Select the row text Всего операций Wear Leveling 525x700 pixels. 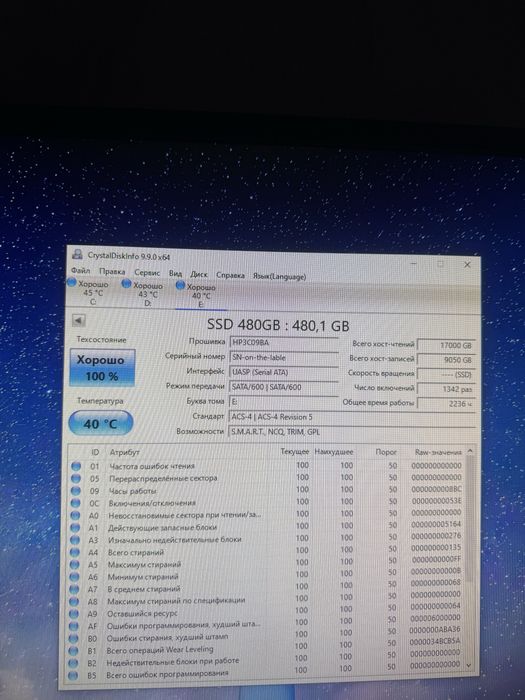pyautogui.click(x=160, y=650)
